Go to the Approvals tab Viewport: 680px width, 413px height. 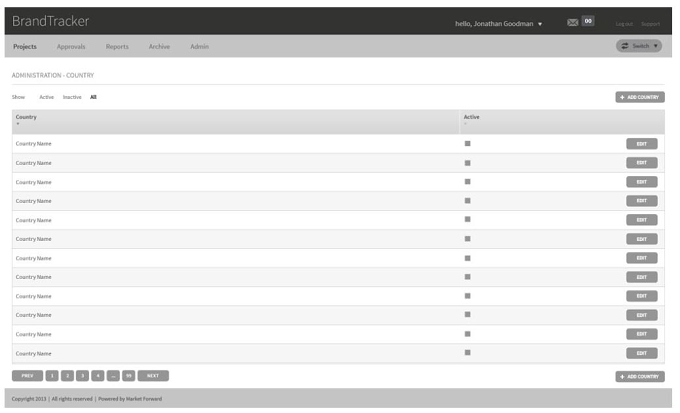point(71,46)
